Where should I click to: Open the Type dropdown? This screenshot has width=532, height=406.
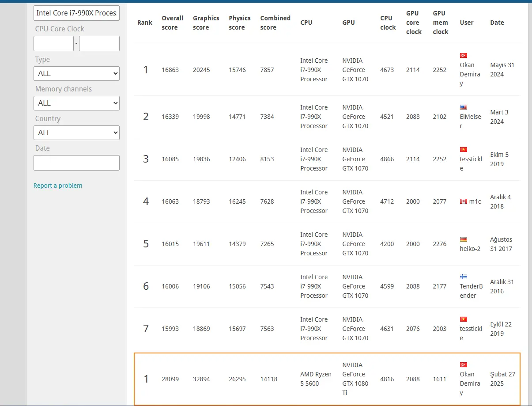76,73
